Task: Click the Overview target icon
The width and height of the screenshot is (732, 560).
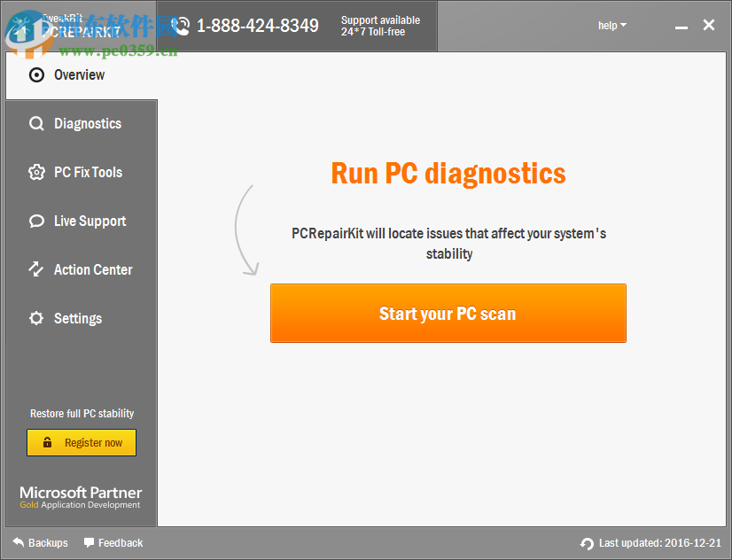Action: pyautogui.click(x=36, y=75)
